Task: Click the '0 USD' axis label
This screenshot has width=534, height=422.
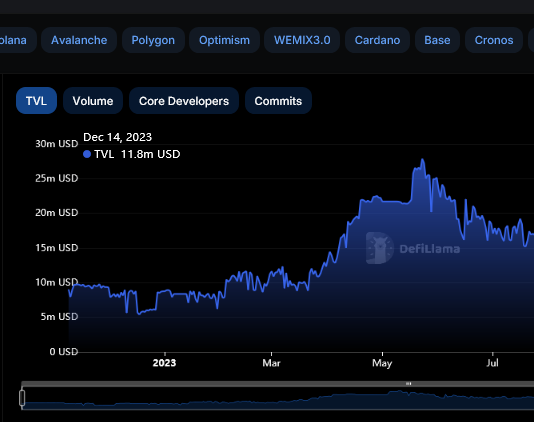Action: pos(64,351)
